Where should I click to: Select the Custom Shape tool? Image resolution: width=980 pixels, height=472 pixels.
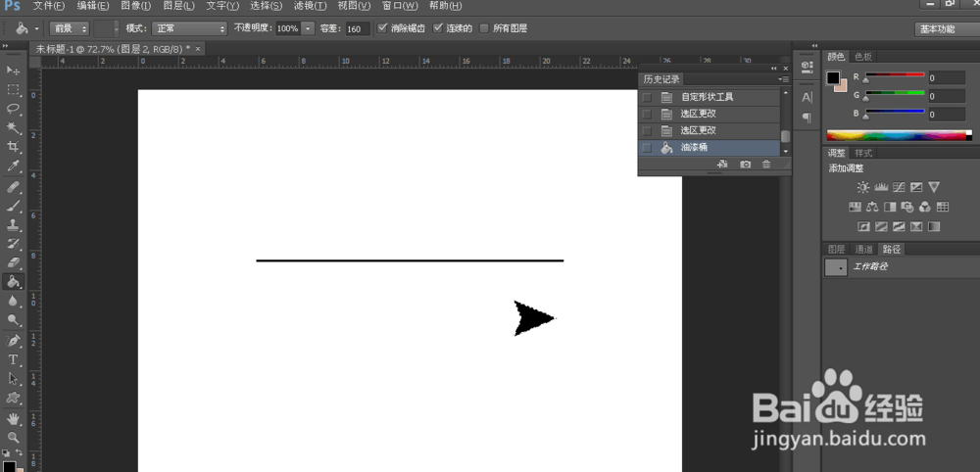pyautogui.click(x=13, y=398)
